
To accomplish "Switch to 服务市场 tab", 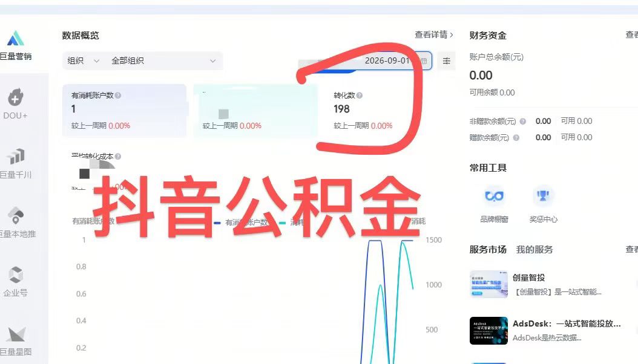I will click(488, 250).
